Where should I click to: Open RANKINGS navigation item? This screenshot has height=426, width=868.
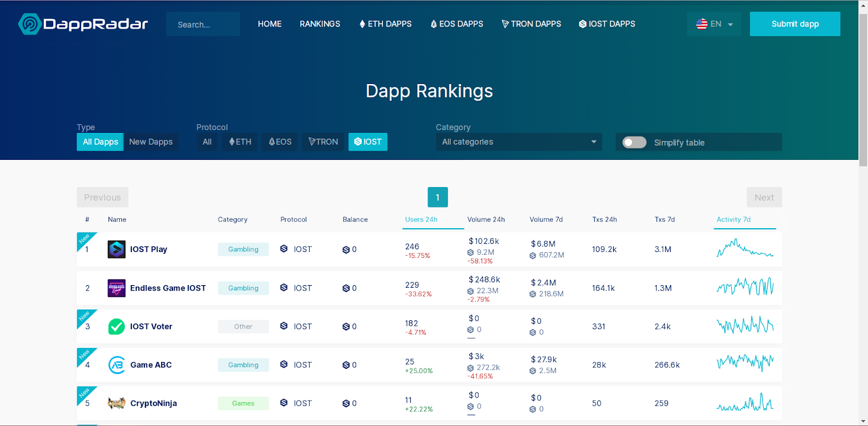click(x=320, y=24)
